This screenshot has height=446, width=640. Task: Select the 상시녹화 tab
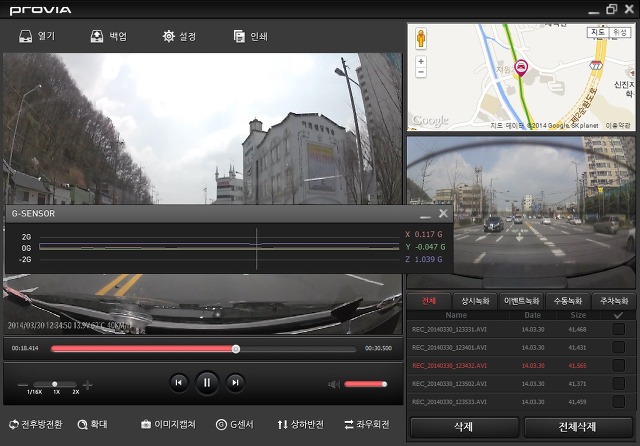[x=475, y=301]
